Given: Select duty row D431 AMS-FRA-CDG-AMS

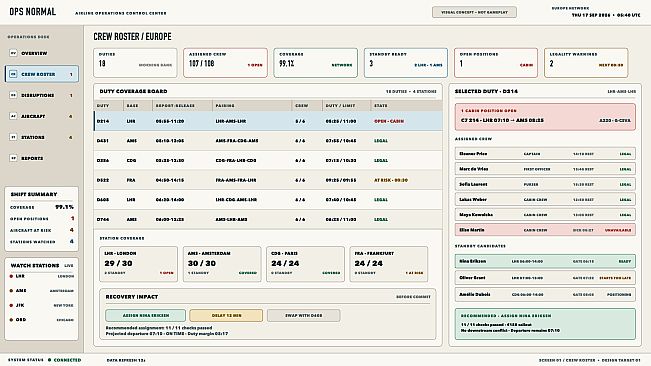Looking at the screenshot, I should tap(268, 141).
